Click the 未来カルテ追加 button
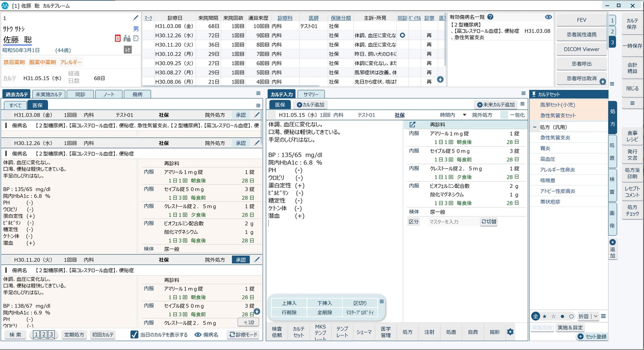 coord(496,105)
